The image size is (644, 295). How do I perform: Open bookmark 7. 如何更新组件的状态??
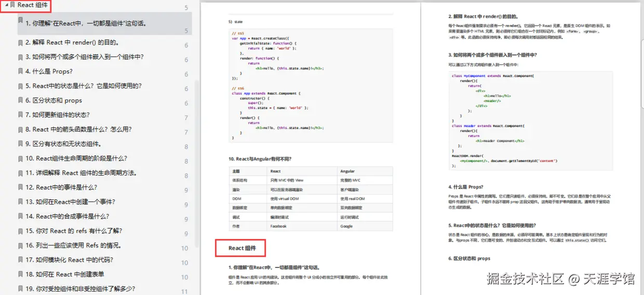(x=57, y=115)
